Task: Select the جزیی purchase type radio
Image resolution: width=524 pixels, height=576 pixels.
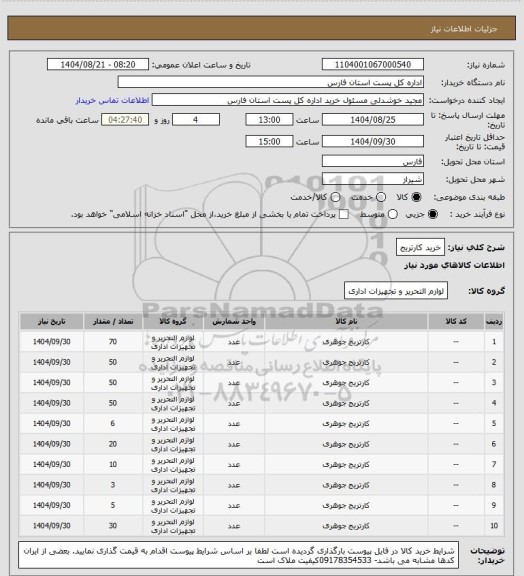Action: (x=433, y=214)
